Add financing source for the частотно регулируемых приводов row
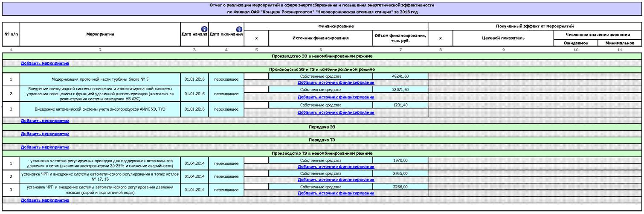 tap(336, 167)
